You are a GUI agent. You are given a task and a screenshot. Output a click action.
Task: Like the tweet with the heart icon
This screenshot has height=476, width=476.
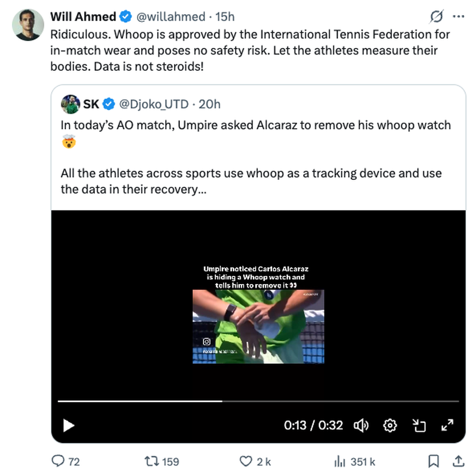[x=246, y=461]
